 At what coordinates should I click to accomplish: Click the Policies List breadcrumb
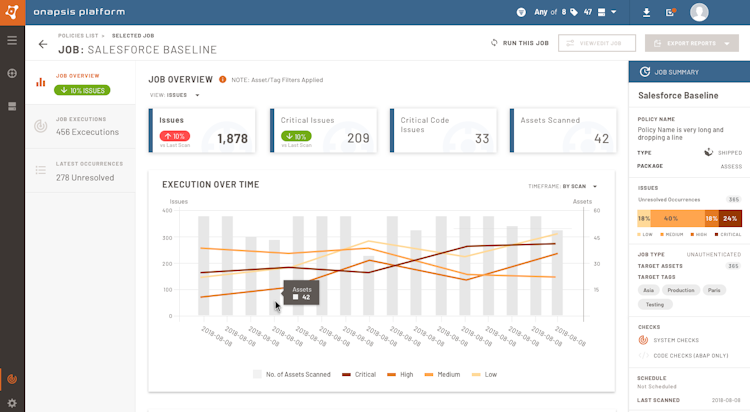(x=78, y=35)
